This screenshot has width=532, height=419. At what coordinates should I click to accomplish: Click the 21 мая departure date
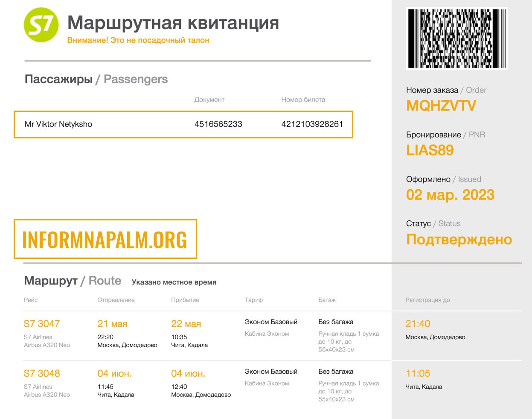112,324
